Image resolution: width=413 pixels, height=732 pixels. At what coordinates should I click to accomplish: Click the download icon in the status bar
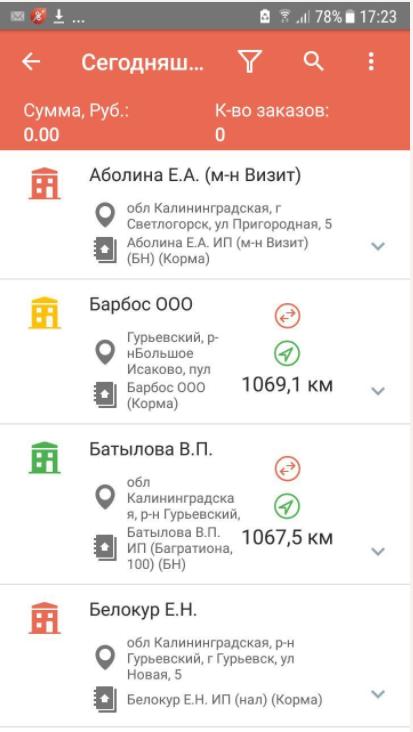coord(58,17)
